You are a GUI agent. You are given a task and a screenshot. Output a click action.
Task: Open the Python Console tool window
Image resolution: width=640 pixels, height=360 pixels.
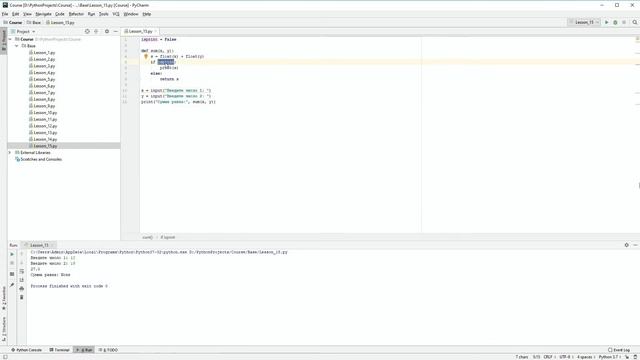pyautogui.click(x=27, y=350)
